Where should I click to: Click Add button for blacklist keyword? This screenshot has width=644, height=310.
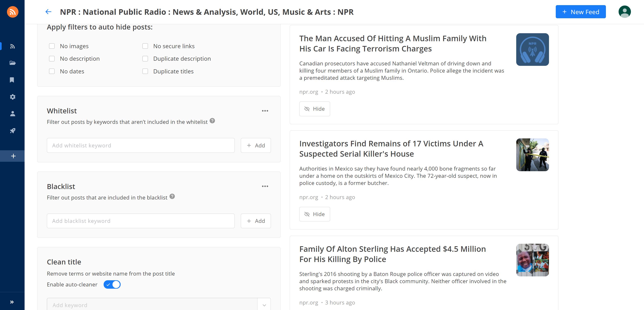click(x=256, y=221)
